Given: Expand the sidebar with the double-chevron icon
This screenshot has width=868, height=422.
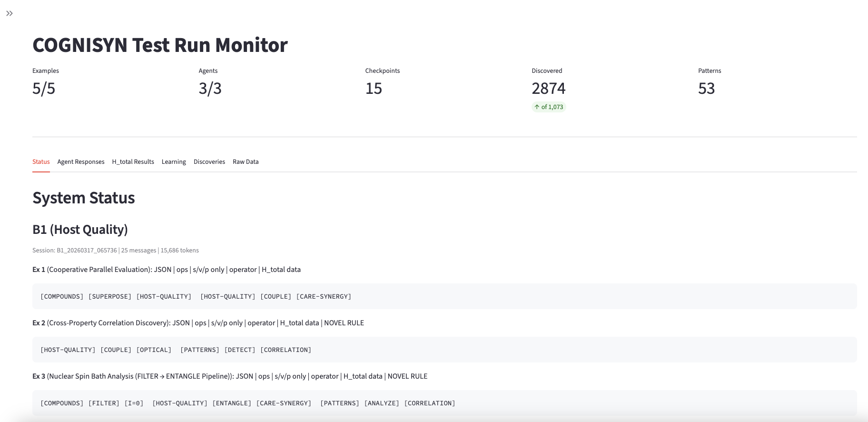Looking at the screenshot, I should tap(10, 13).
